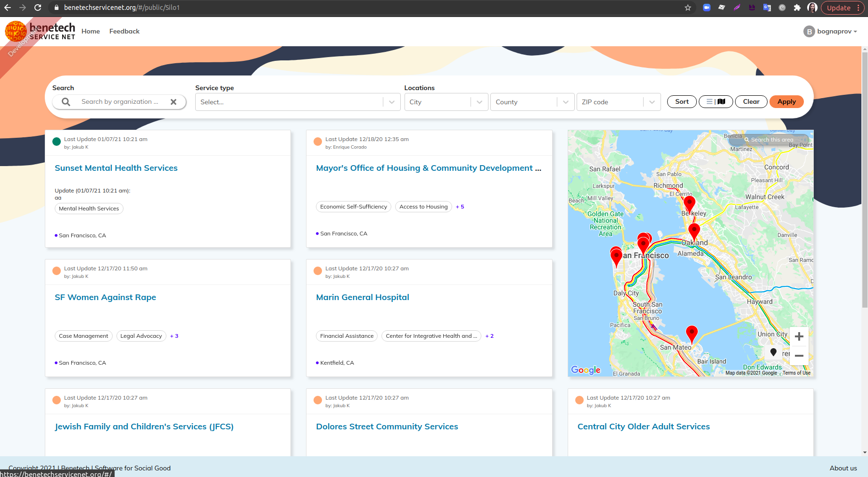
Task: Toggle the map pin control below zoom buttons
Action: coord(774,352)
